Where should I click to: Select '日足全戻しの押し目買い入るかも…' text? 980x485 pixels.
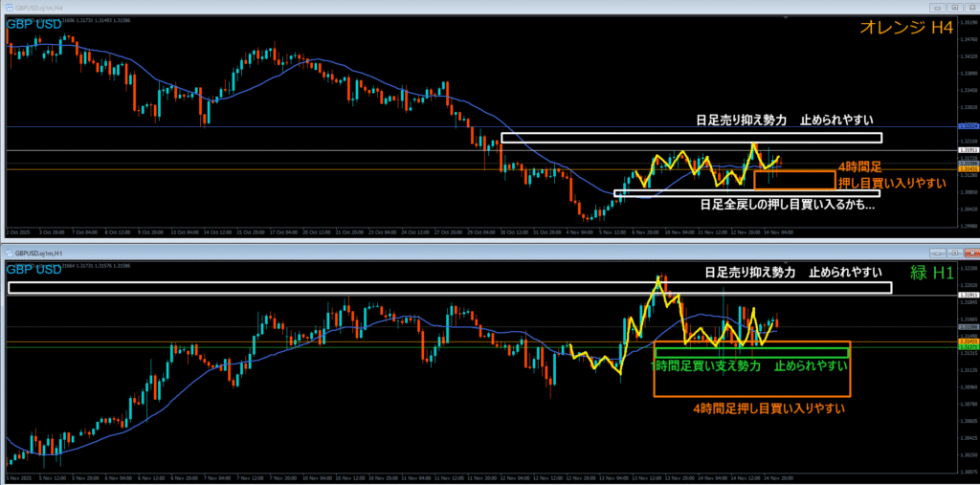[x=787, y=205]
